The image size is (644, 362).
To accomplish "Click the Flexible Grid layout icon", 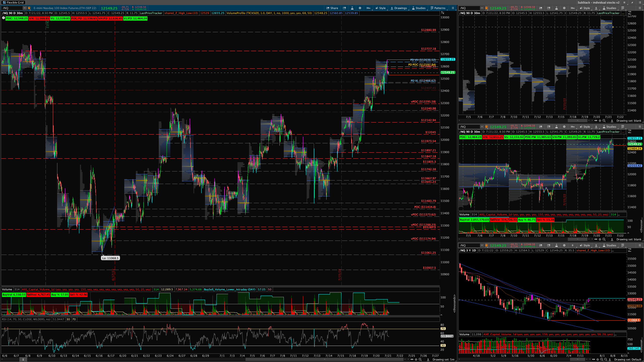I will [x=4, y=3].
